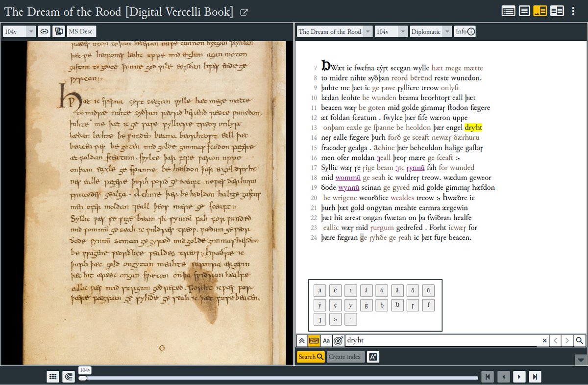The height and width of the screenshot is (385, 588).
Task: Collapse search panel with double chevron
Action: tap(302, 341)
